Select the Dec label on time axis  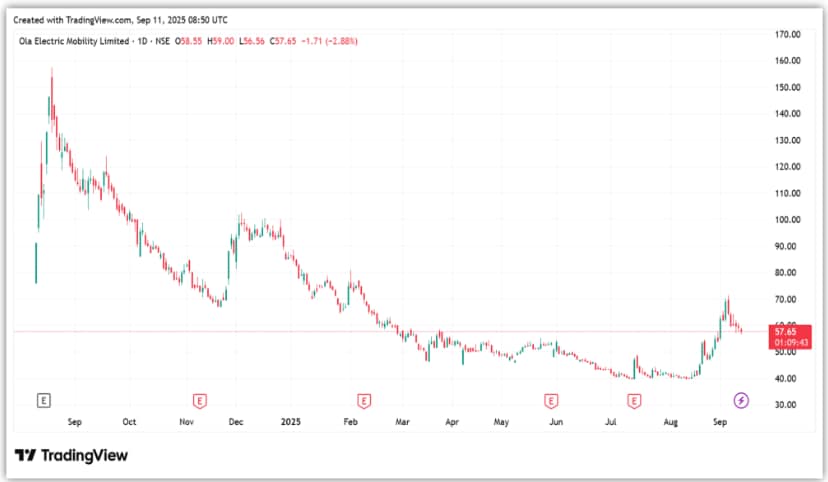coord(237,422)
